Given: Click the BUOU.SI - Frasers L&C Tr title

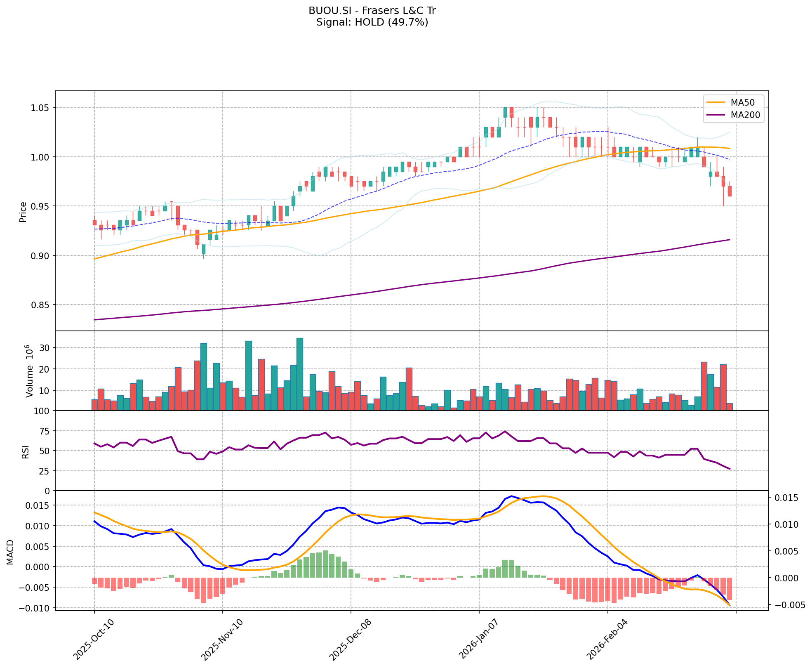Looking at the screenshot, I should click(x=372, y=11).
